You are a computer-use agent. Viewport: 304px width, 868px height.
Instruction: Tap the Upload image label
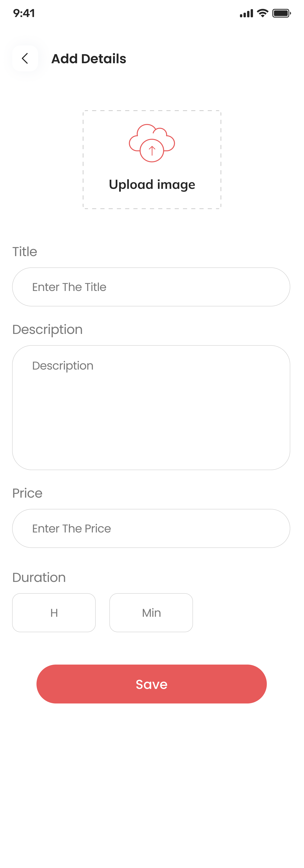[152, 185]
